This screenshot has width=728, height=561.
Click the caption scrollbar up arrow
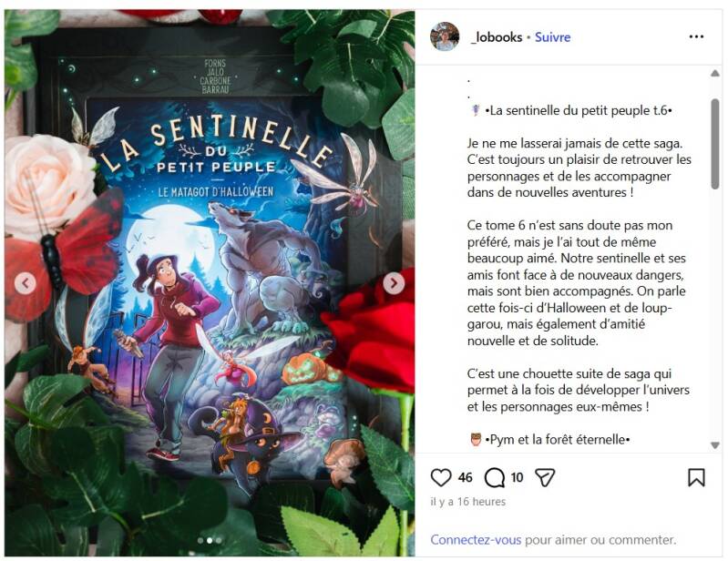(715, 74)
